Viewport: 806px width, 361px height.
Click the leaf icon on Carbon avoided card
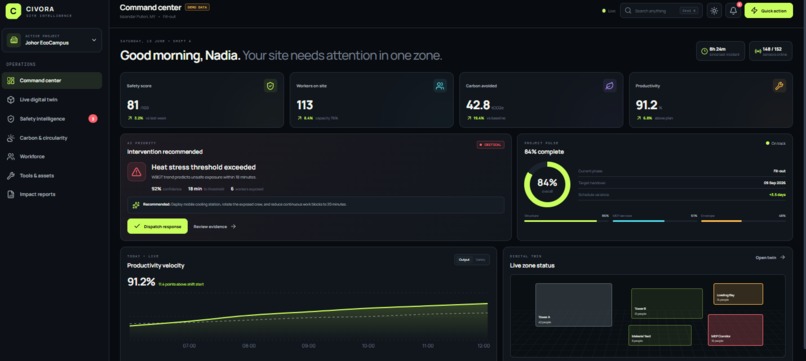[x=610, y=86]
